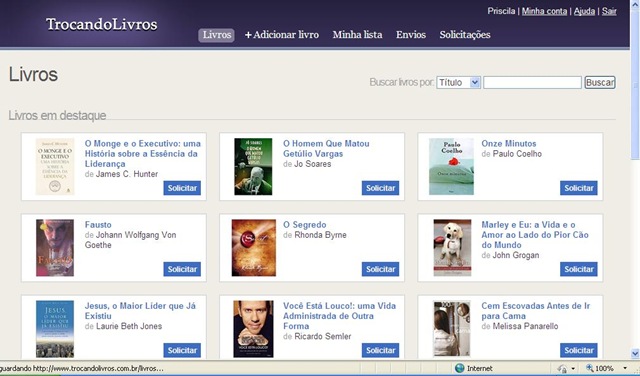The width and height of the screenshot is (640, 376).
Task: Click the Priscila username text
Action: coord(501,11)
